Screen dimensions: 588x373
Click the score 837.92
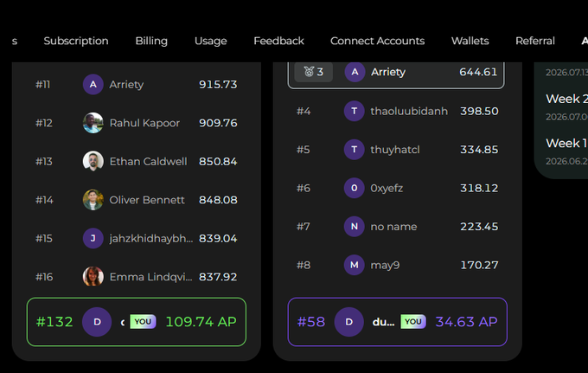click(x=218, y=277)
